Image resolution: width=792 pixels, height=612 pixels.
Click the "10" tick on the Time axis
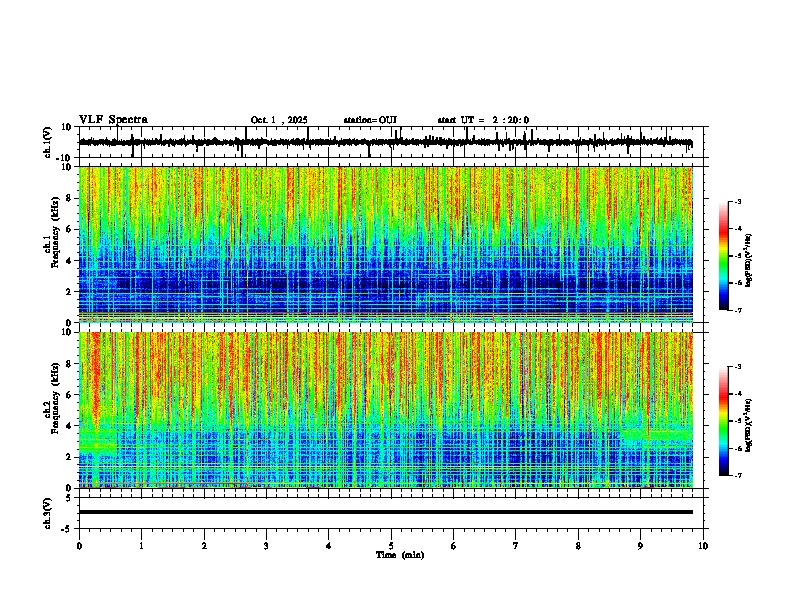pyautogui.click(x=703, y=546)
